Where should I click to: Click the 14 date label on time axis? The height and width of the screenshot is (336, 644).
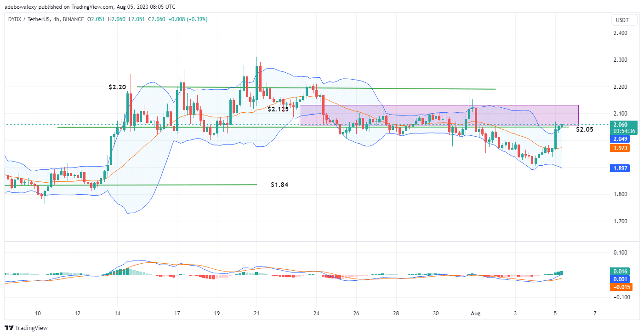(117, 313)
